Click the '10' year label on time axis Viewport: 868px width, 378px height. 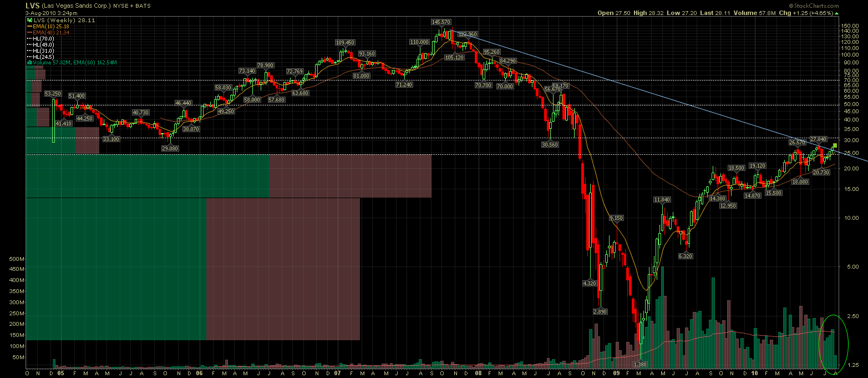(x=755, y=374)
